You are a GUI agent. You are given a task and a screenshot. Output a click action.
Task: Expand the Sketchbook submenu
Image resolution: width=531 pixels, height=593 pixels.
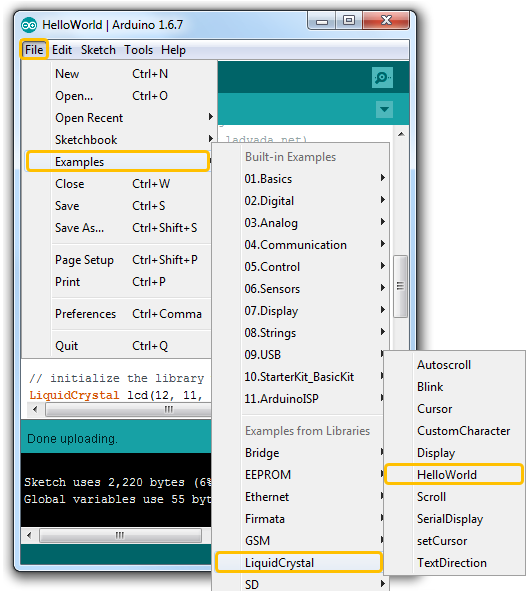coord(119,140)
